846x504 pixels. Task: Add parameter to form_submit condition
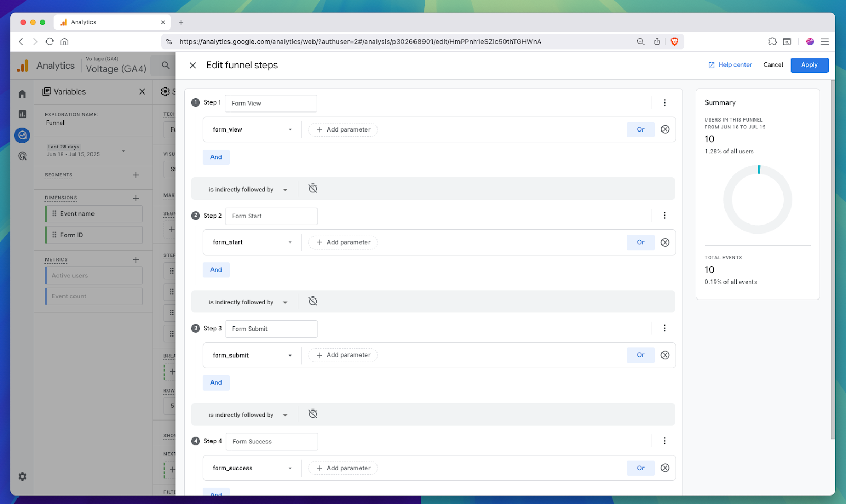(343, 355)
